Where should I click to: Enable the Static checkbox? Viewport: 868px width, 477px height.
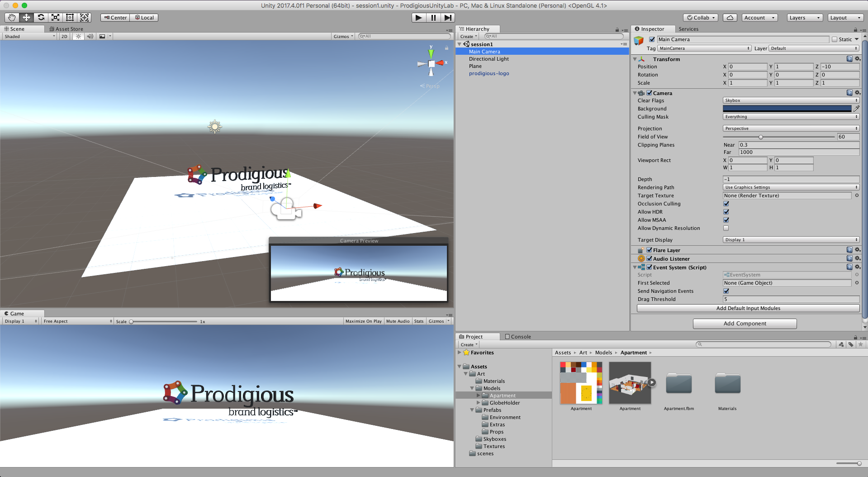tap(835, 39)
